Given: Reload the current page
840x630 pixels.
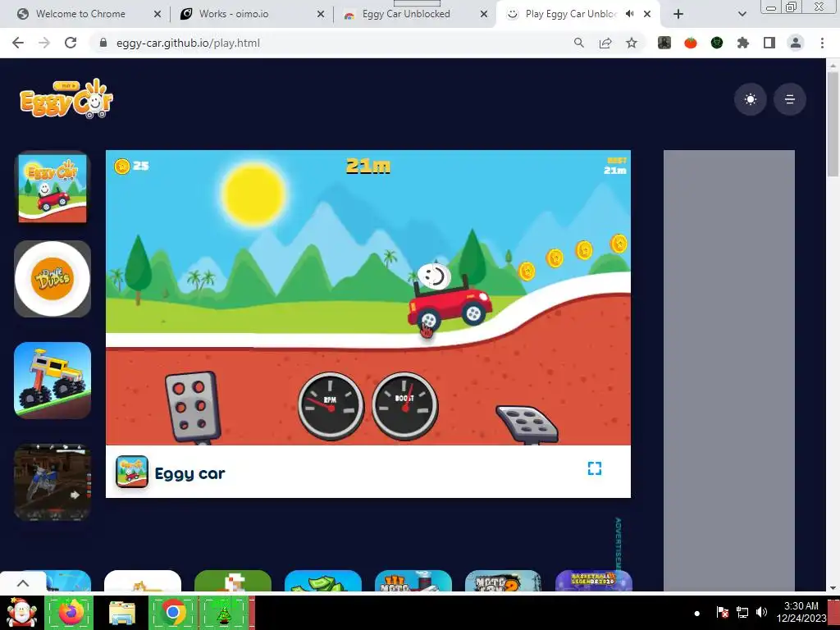Looking at the screenshot, I should coord(71,43).
